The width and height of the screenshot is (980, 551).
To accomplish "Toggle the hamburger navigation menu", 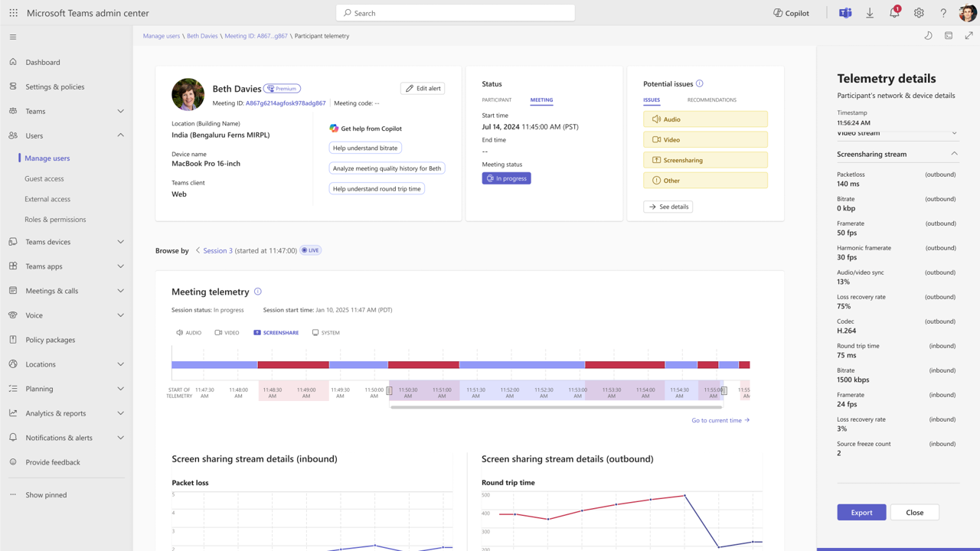I will click(13, 37).
